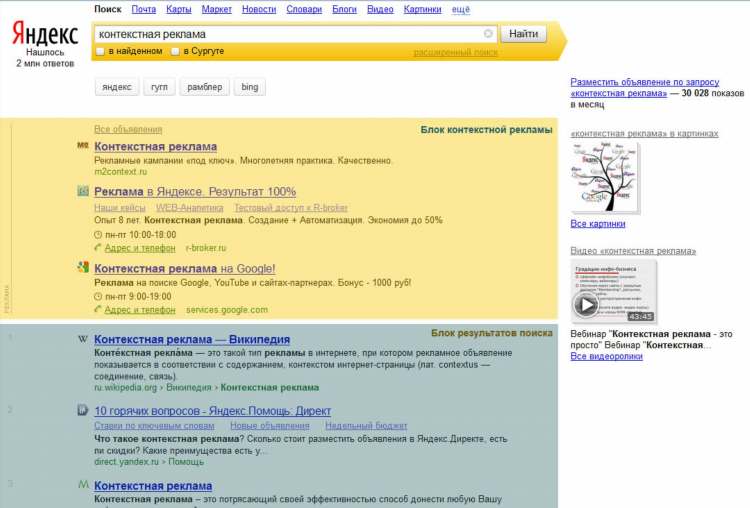Image resolution: width=750 pixels, height=508 pixels.
Task: Enable the «в Сургуте» checkbox
Action: 175,51
